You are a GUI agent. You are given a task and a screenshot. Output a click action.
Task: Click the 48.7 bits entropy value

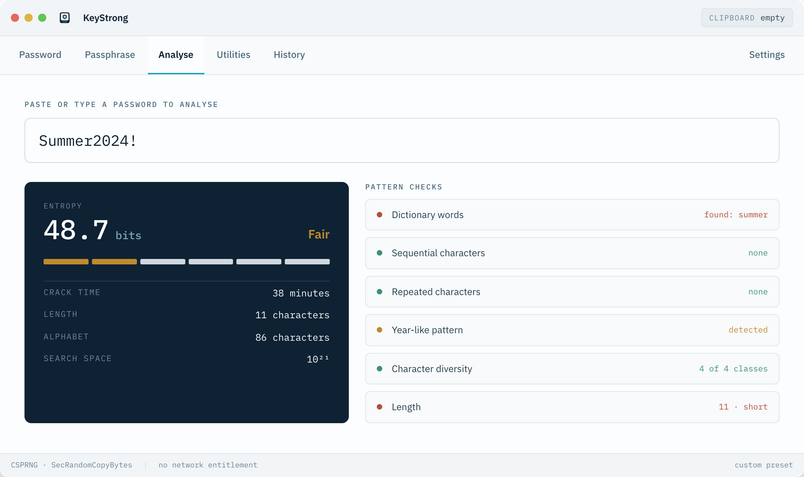tap(92, 231)
